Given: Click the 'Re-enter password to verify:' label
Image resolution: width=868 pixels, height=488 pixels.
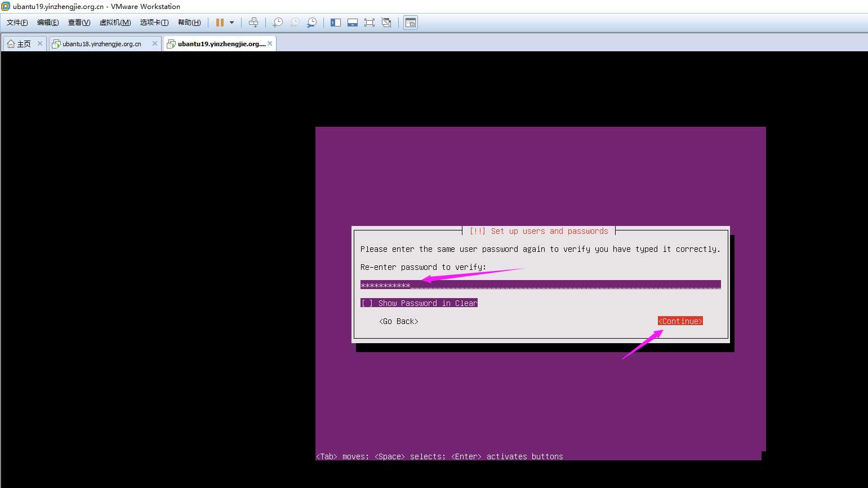Looking at the screenshot, I should (423, 267).
